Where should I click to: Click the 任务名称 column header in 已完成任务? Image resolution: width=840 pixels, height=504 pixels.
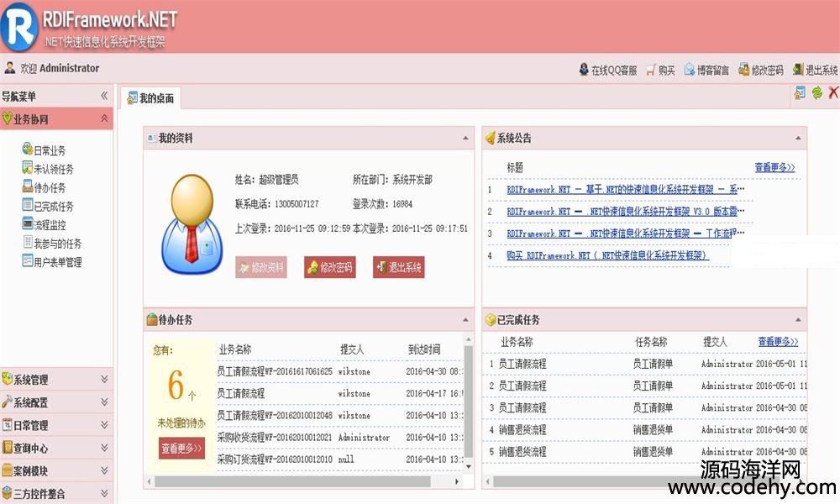651,342
